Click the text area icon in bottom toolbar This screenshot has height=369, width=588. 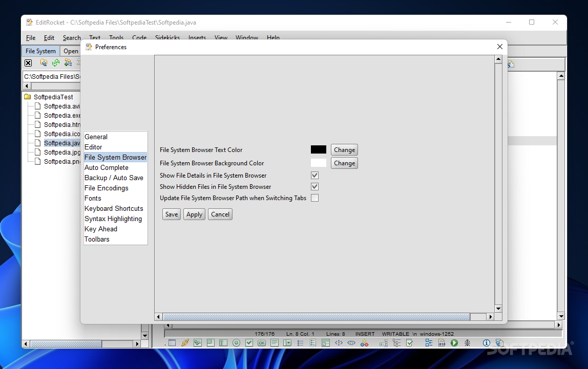pos(275,343)
